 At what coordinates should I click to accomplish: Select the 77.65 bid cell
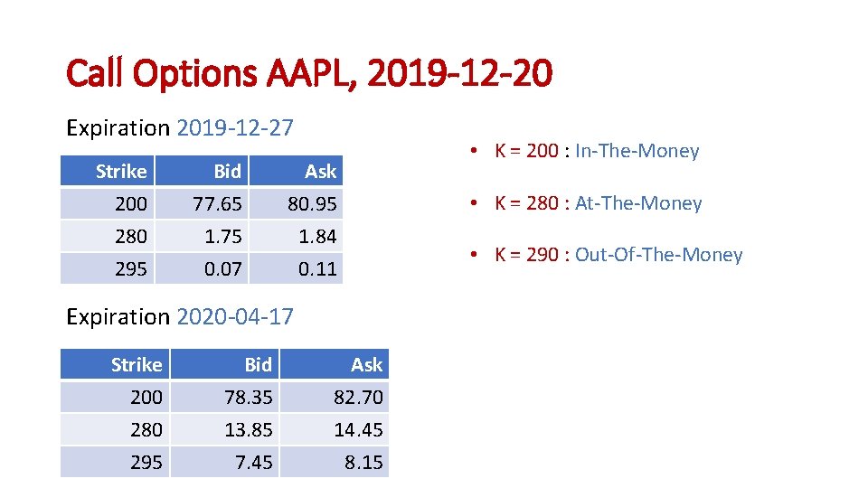click(217, 203)
